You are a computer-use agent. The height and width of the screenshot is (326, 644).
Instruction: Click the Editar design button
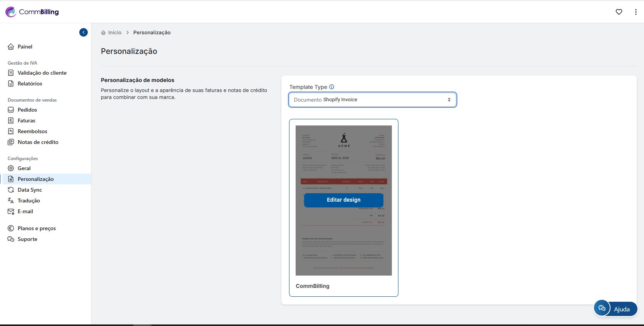[x=343, y=200]
